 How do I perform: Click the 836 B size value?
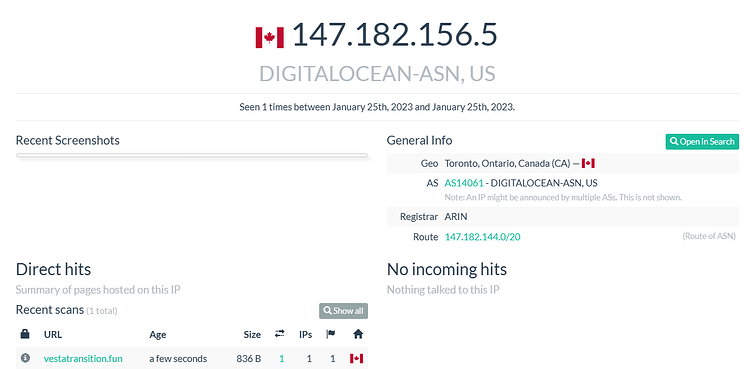point(249,358)
